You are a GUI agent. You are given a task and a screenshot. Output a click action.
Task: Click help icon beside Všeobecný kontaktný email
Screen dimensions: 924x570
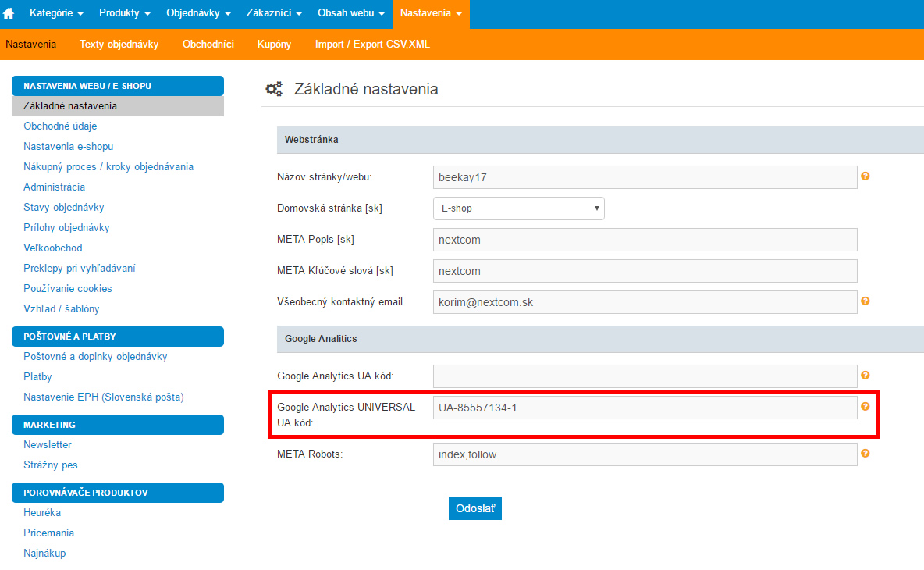click(x=865, y=301)
